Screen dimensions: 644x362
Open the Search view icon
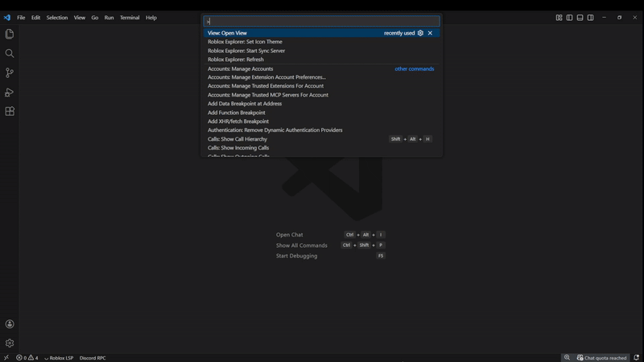click(10, 53)
